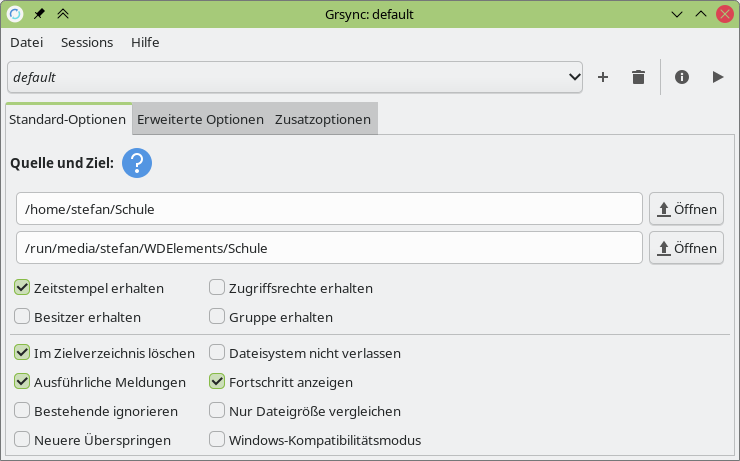Click the add session plus icon
The height and width of the screenshot is (461, 740).
click(x=603, y=77)
